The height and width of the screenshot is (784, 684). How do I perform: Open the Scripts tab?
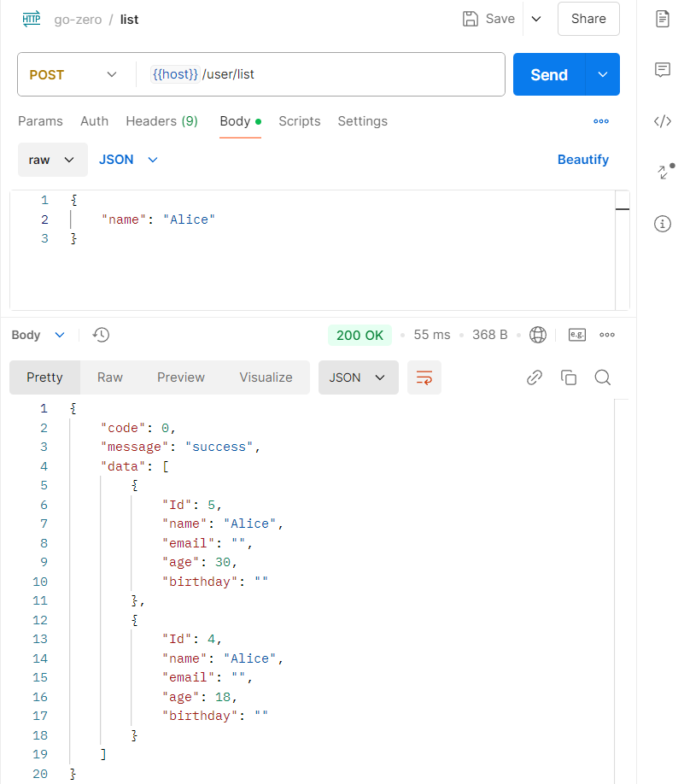tap(300, 121)
